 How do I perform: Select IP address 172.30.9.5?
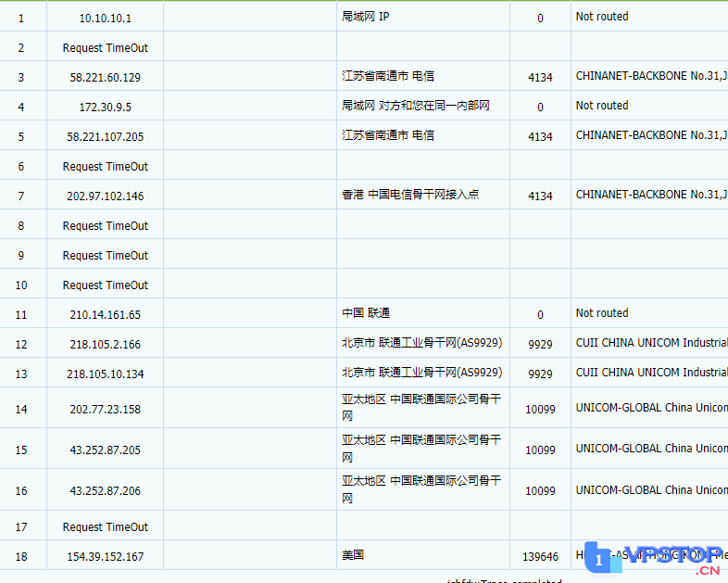pyautogui.click(x=105, y=108)
